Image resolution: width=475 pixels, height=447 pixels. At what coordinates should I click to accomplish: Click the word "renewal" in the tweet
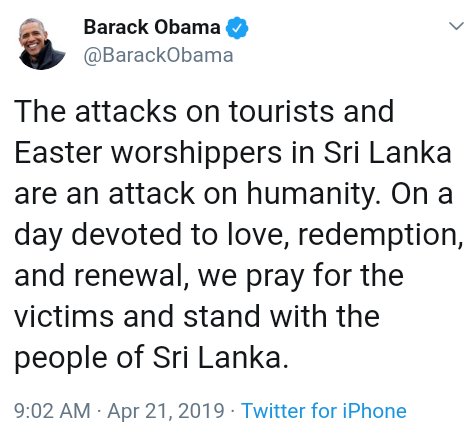point(129,276)
